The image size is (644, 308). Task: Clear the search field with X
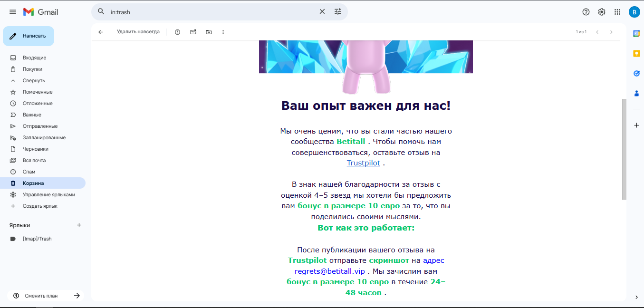(x=322, y=12)
